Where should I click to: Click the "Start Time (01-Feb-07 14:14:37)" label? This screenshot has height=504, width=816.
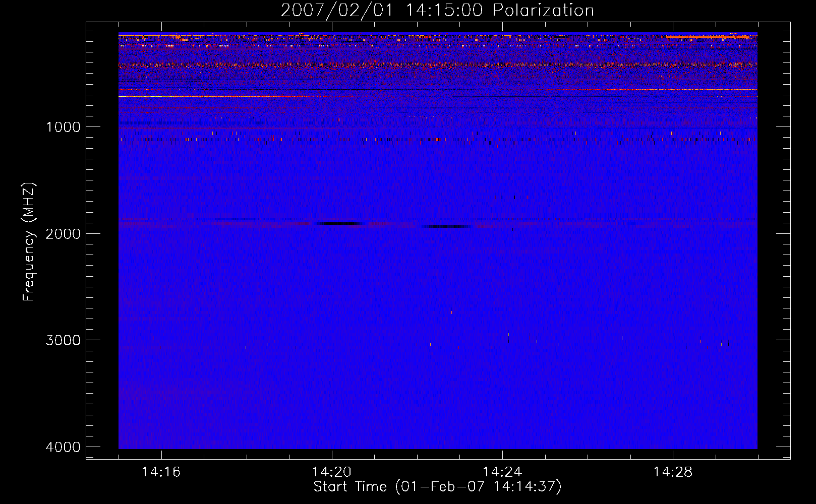(x=437, y=487)
